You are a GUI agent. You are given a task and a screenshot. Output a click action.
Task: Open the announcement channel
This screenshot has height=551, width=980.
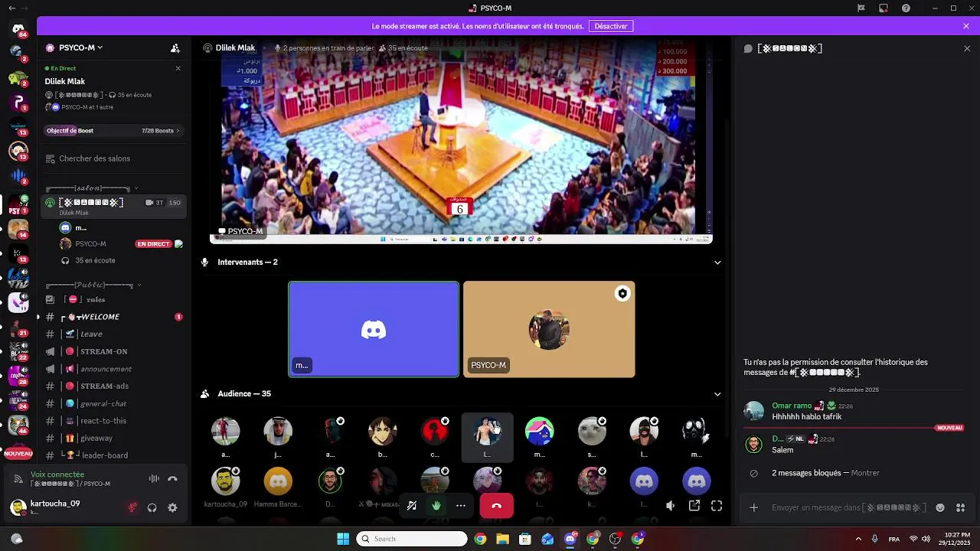pyautogui.click(x=114, y=369)
